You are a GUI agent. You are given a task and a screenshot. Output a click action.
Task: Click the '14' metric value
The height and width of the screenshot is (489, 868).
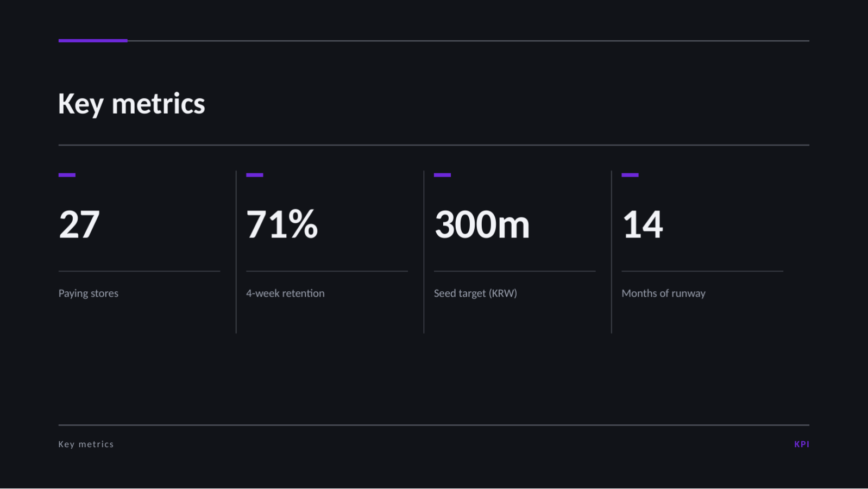coord(643,224)
